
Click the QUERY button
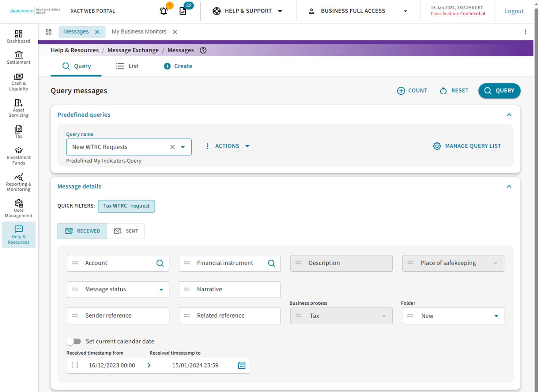(x=499, y=91)
